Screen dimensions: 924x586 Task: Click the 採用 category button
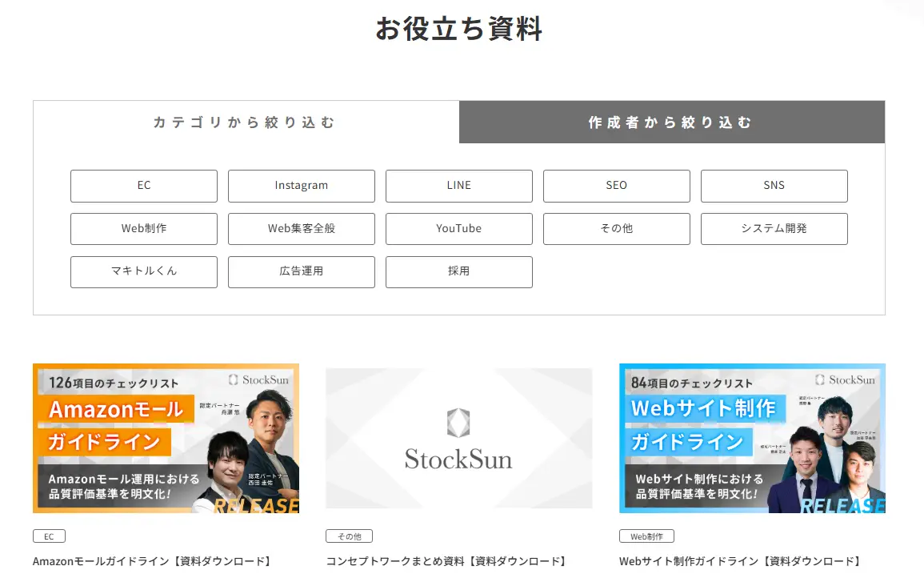click(x=458, y=271)
